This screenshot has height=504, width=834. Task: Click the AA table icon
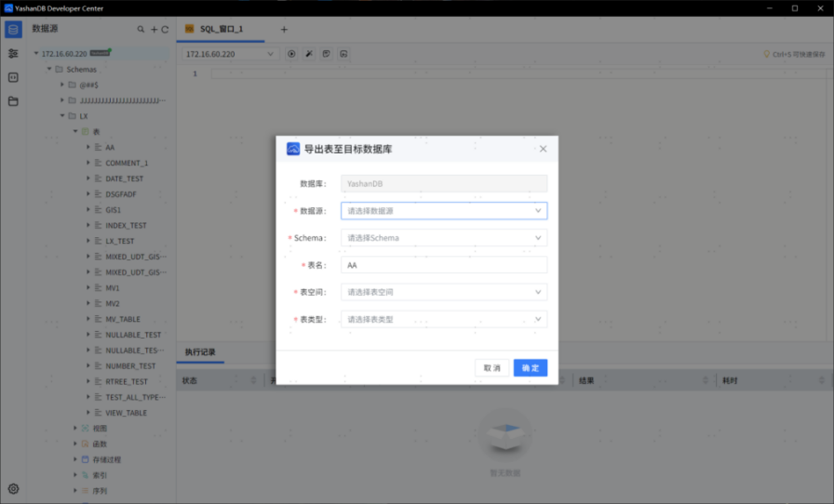98,147
